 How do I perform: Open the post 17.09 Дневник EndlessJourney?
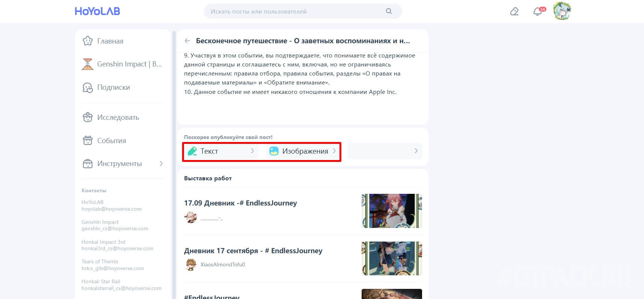coord(240,203)
